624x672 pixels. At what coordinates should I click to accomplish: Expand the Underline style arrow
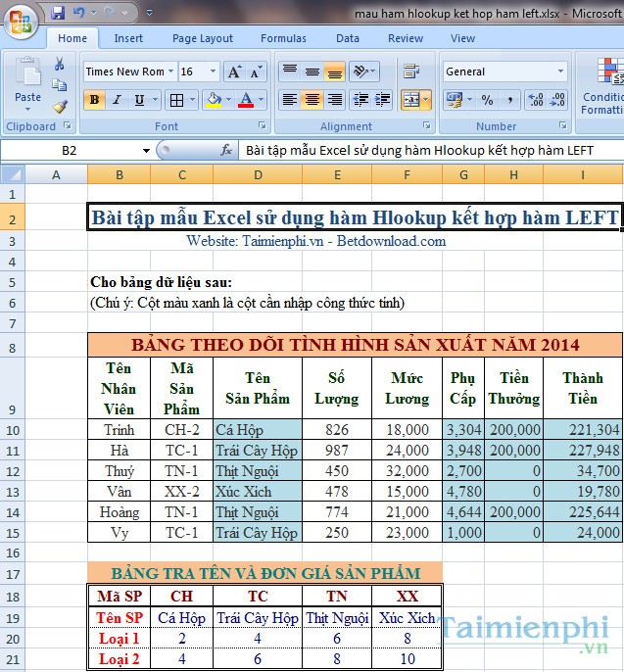click(x=155, y=100)
